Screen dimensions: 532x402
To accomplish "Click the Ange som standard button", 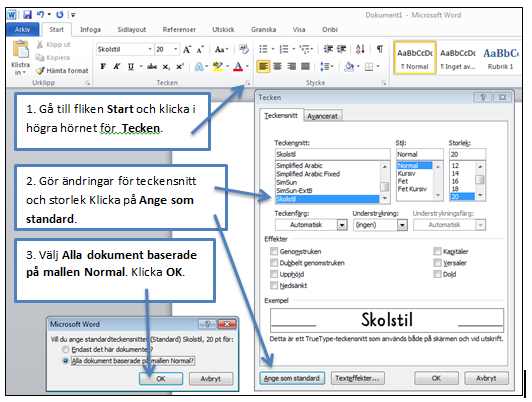I will coord(292,378).
